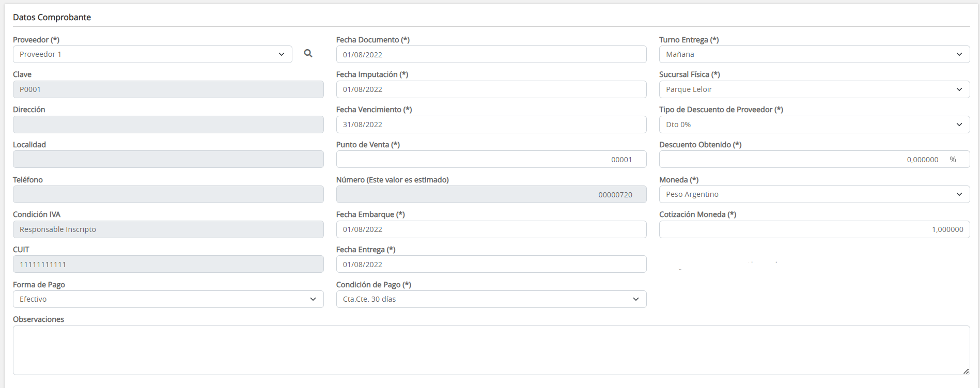This screenshot has height=388, width=980.
Task: Click the supplier search magnifier icon
Action: [308, 53]
